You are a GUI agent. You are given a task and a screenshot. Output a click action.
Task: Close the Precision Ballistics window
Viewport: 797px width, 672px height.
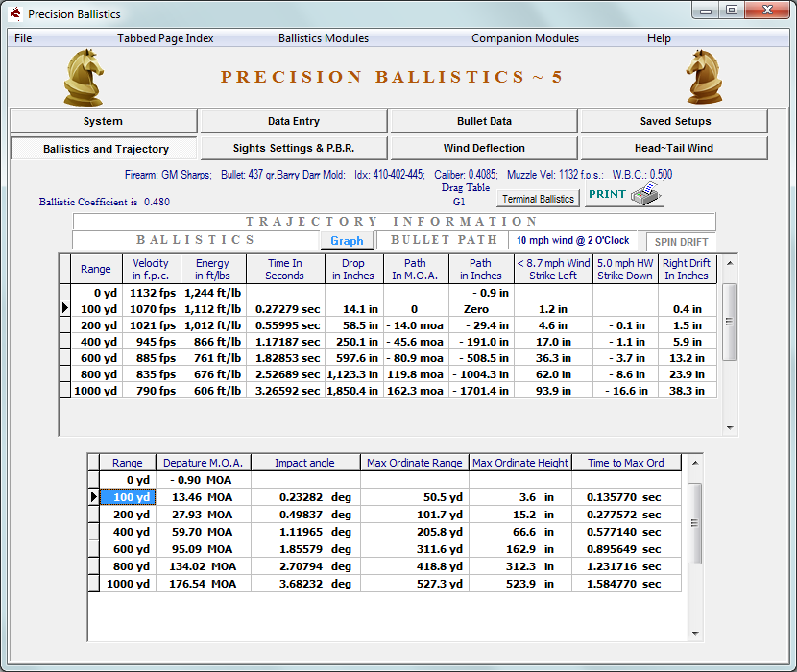tap(767, 10)
